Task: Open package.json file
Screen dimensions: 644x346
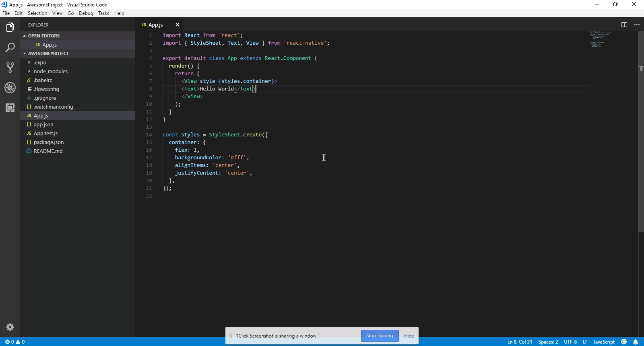Action: coord(78,142)
